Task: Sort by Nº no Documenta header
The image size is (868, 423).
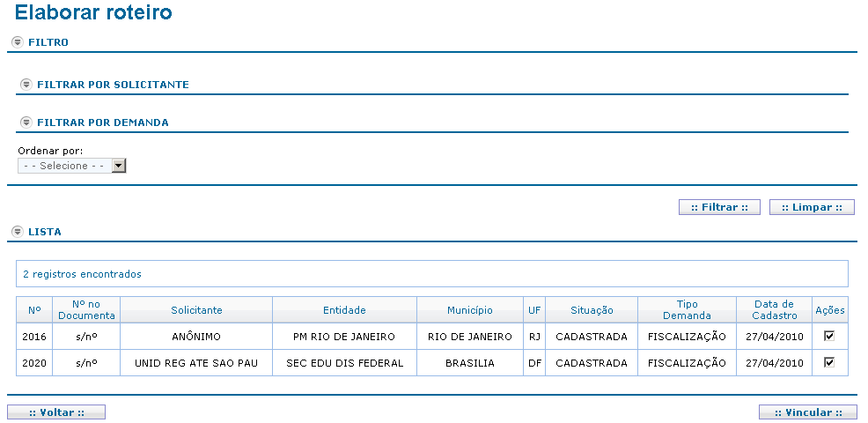Action: 86,310
